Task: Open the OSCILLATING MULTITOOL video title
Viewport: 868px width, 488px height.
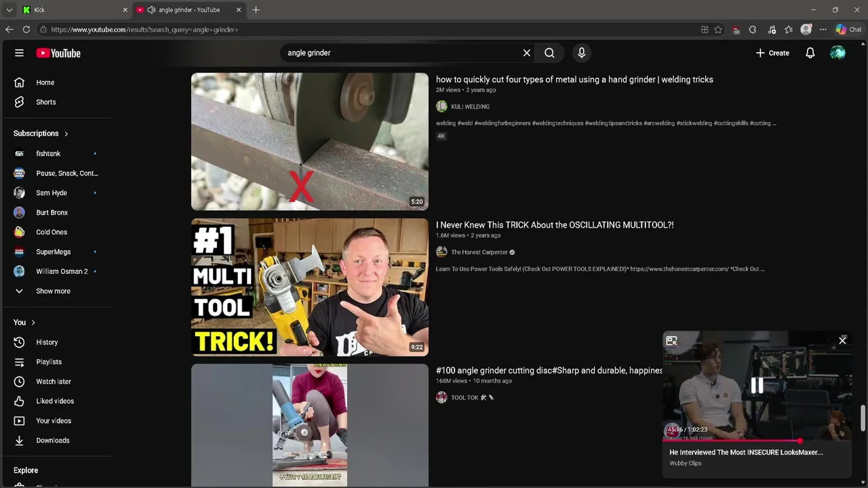Action: pos(555,225)
